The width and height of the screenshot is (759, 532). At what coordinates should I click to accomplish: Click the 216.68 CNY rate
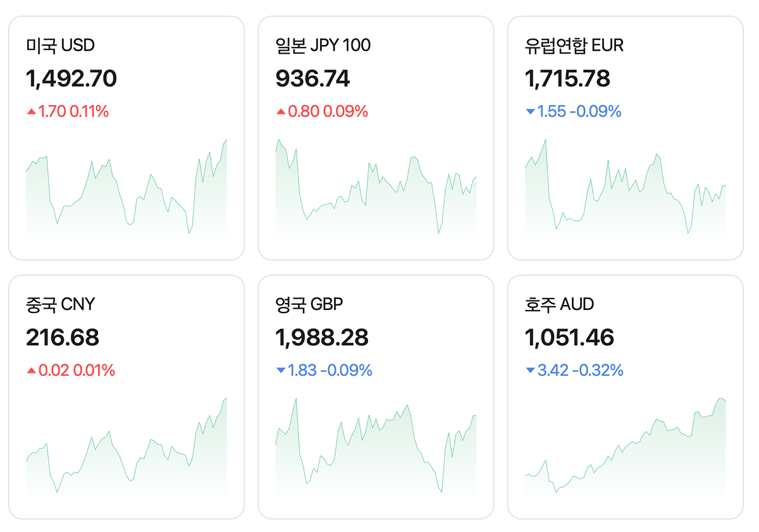tap(63, 337)
